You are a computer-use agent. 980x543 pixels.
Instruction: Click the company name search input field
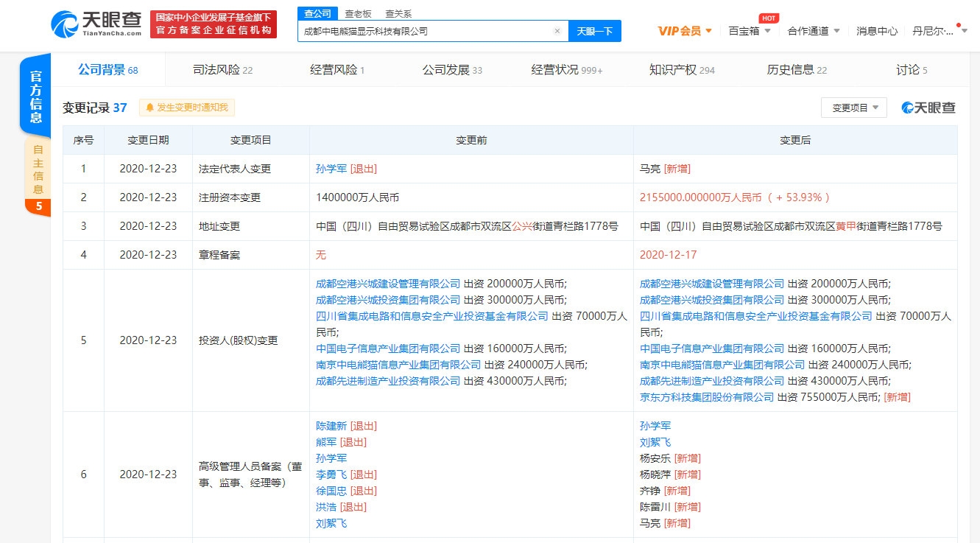pos(427,30)
